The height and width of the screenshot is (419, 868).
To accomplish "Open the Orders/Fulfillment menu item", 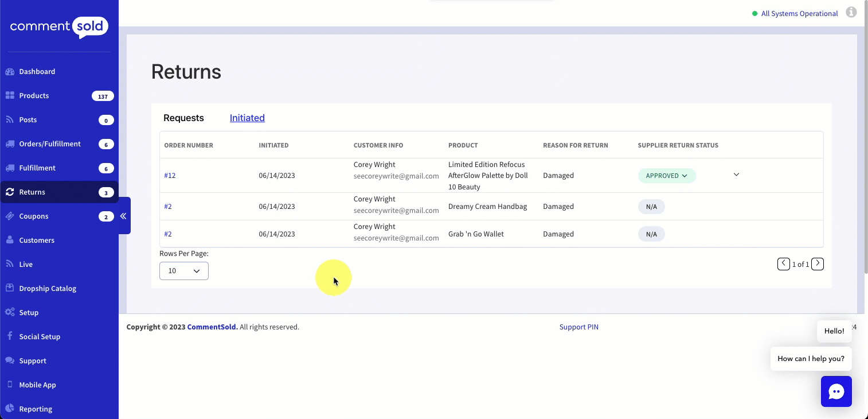I will [x=50, y=144].
